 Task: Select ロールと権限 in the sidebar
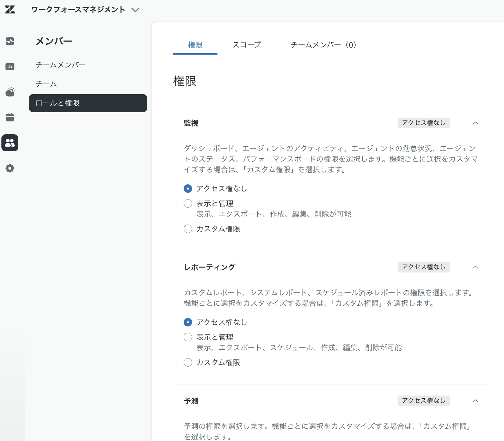coord(88,103)
